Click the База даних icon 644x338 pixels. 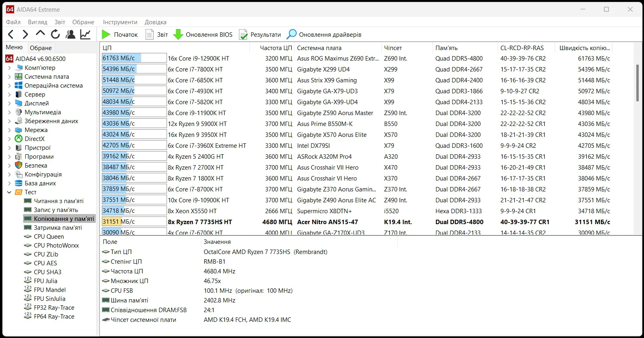(x=19, y=183)
